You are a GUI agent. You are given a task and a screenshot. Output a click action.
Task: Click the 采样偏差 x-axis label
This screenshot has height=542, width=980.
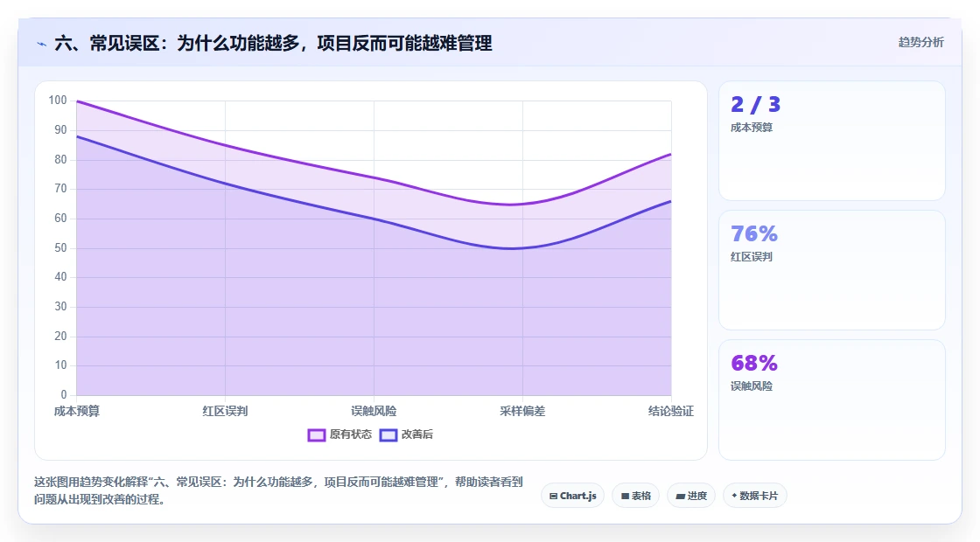pos(522,411)
